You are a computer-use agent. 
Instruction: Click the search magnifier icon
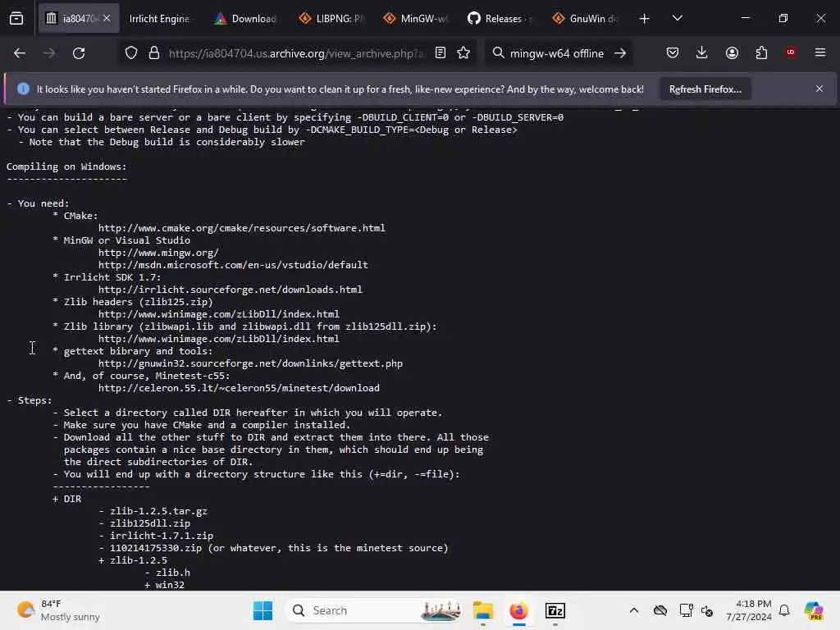(x=498, y=53)
